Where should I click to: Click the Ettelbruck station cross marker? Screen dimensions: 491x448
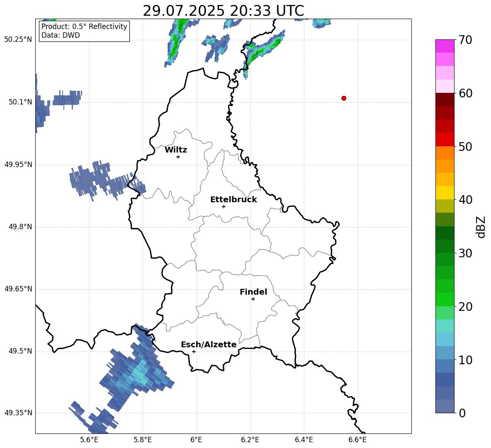pos(224,206)
